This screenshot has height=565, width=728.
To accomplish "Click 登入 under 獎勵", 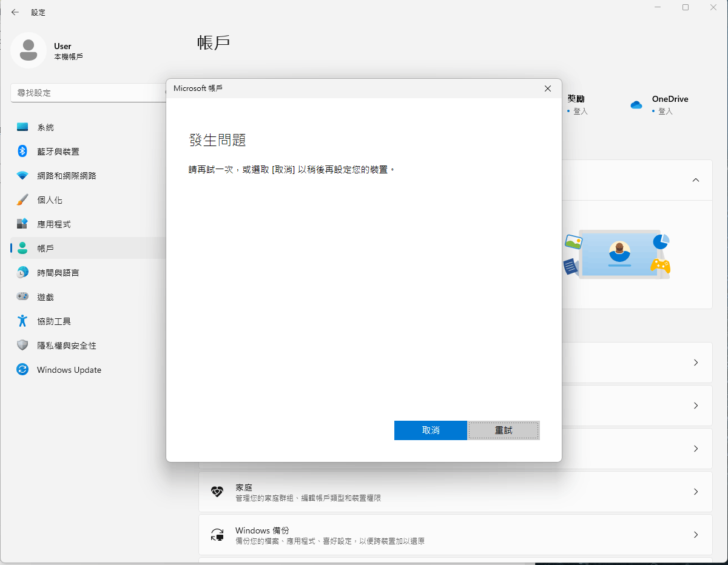I will coord(581,112).
